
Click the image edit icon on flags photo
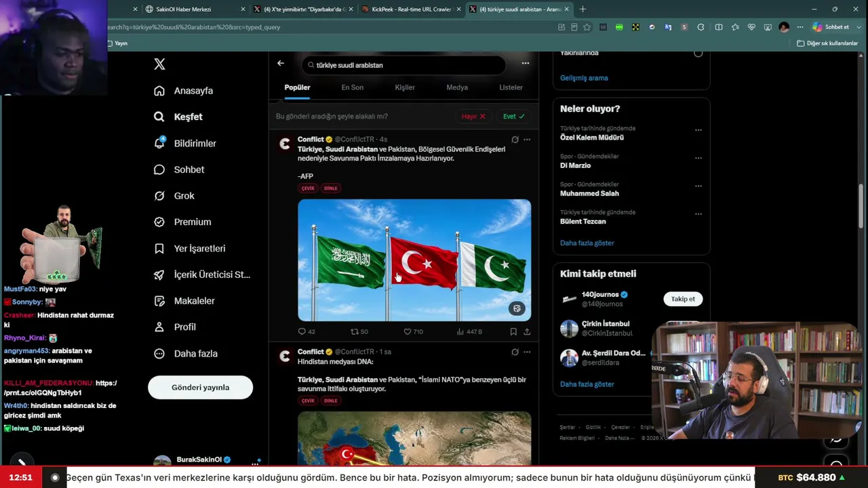(517, 308)
